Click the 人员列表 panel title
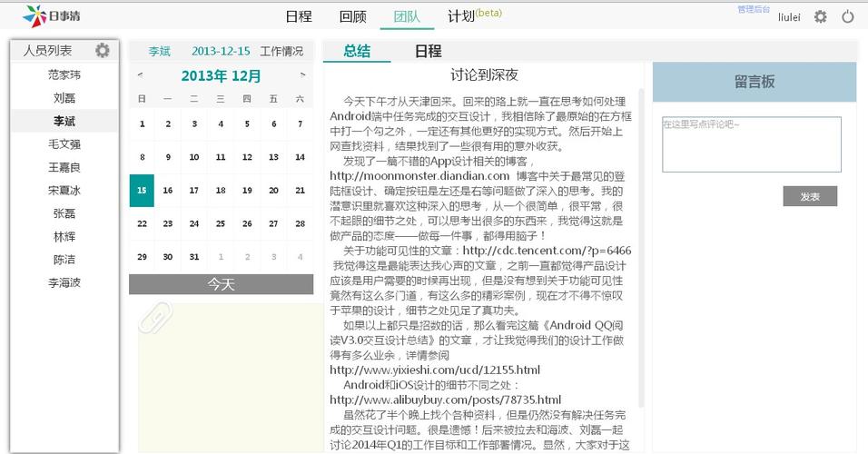The image size is (868, 454). 47,50
